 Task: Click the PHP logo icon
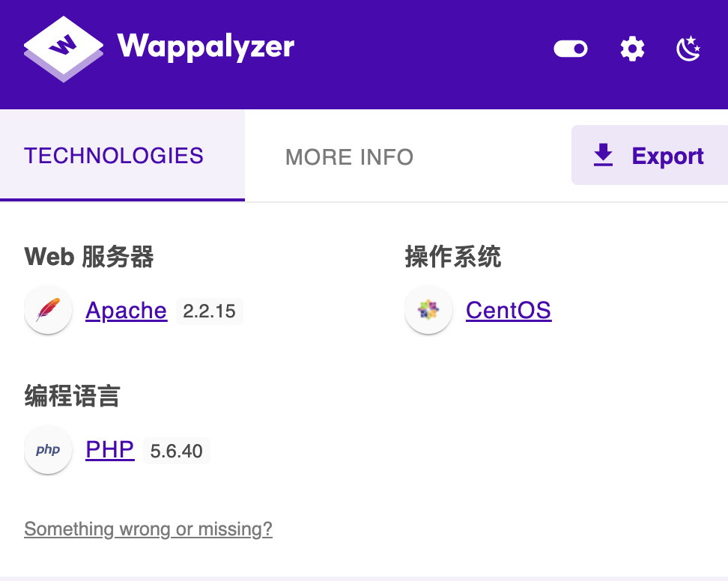[48, 450]
